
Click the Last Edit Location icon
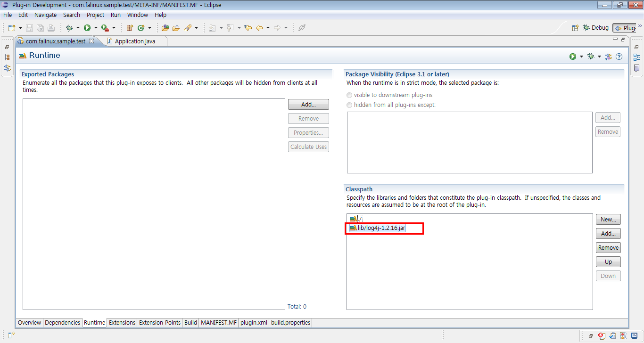coord(248,28)
